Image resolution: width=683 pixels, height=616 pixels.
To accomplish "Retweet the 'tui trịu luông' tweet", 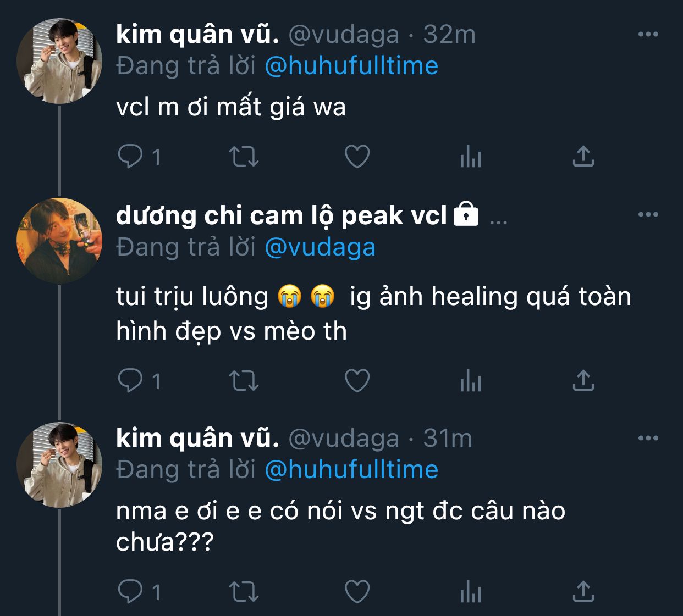I will pyautogui.click(x=243, y=380).
